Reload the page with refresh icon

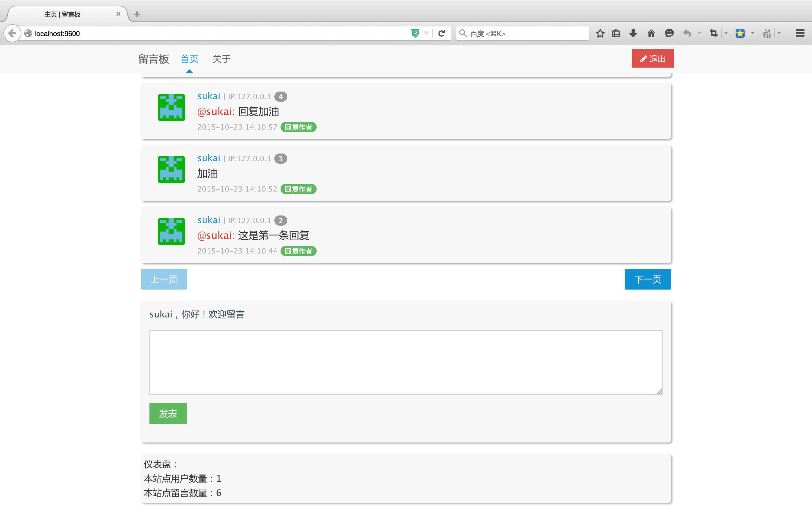click(442, 33)
